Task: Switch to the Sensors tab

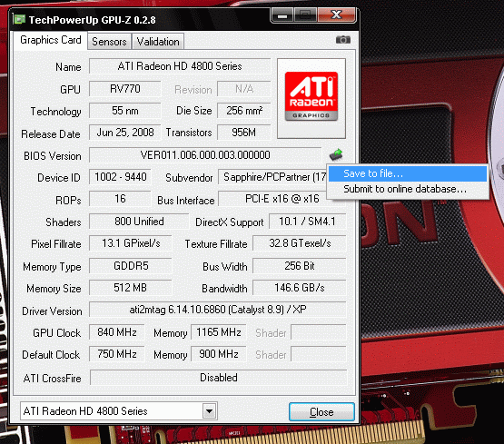Action: tap(109, 42)
